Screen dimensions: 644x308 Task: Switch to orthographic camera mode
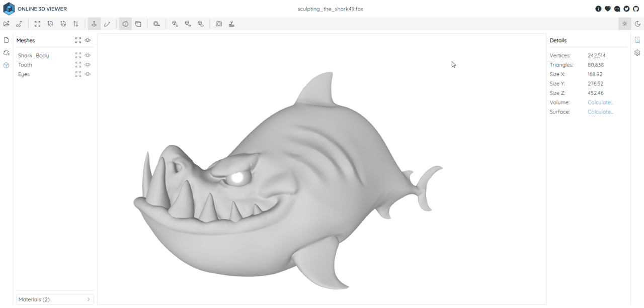coord(138,24)
